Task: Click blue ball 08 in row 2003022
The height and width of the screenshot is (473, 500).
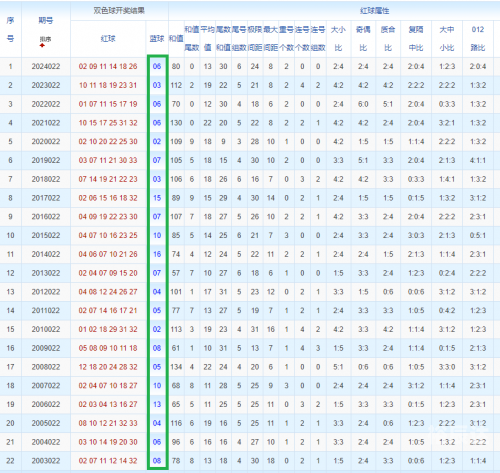Action: coord(157,461)
